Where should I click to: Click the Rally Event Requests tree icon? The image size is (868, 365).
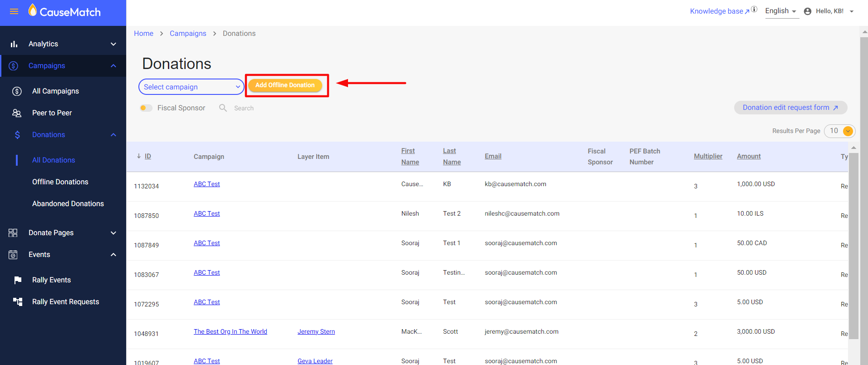18,302
